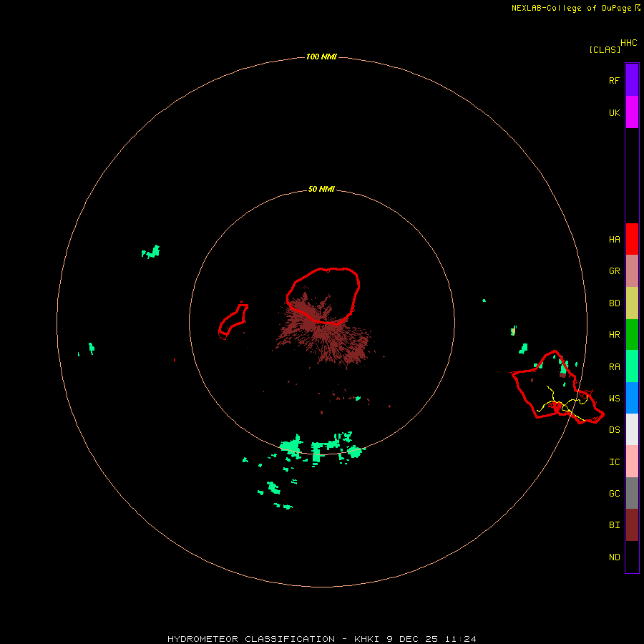Click the Hydrometeor Classification KHKI title text
This screenshot has width=644, height=644.
(x=321, y=639)
